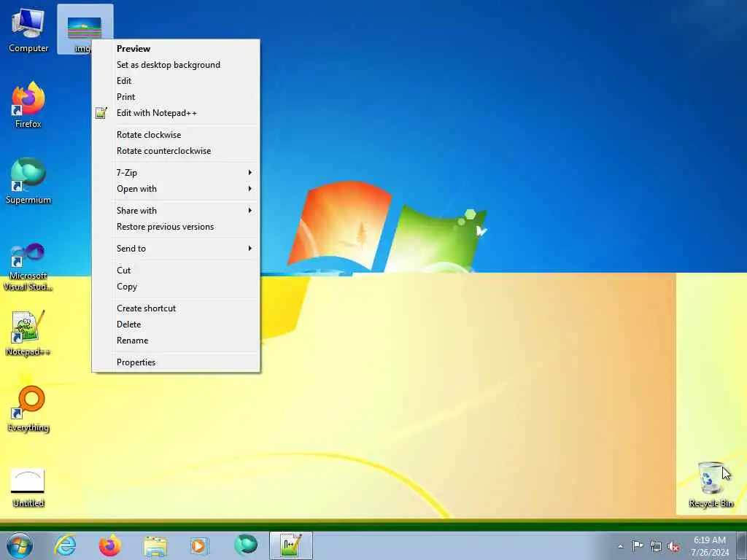Image resolution: width=747 pixels, height=560 pixels.
Task: Choose Restore previous versions
Action: [176, 227]
